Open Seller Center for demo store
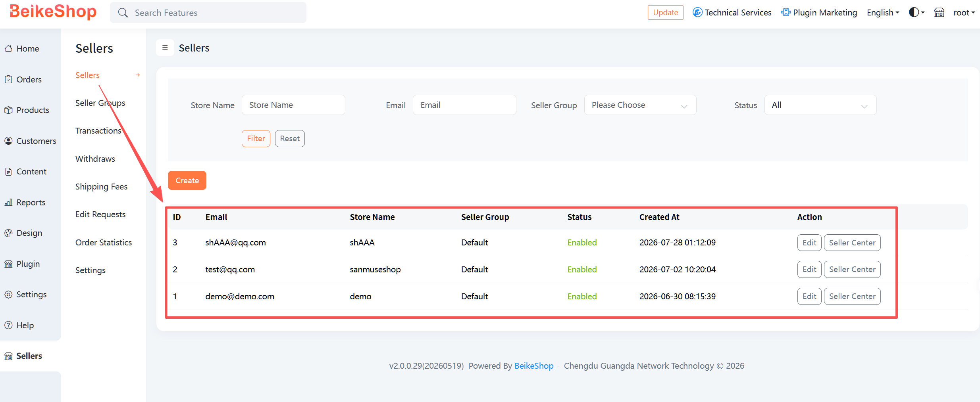Screen dimensions: 980x402 (852, 297)
